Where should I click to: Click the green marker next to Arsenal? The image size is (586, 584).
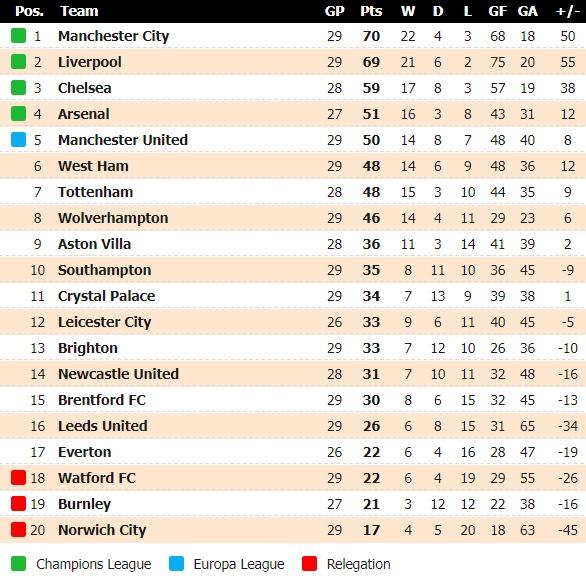click(18, 114)
